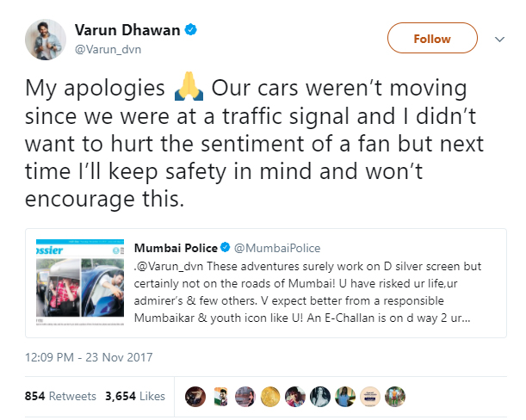Click the Follow button
Screen dimensions: 526x420
pos(432,38)
